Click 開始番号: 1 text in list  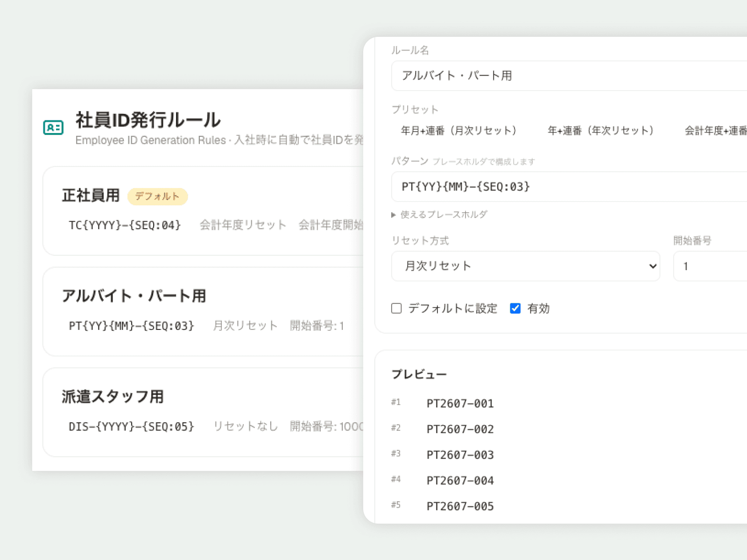click(317, 326)
